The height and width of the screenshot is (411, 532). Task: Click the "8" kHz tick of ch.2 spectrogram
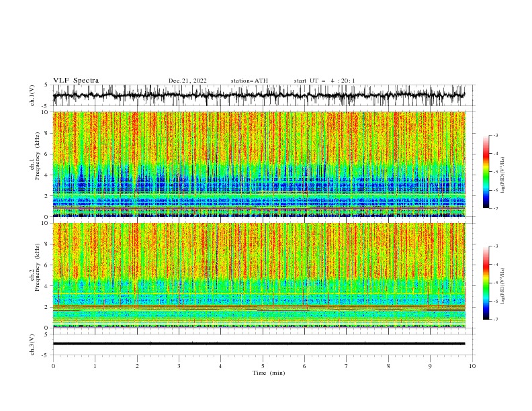pos(48,244)
